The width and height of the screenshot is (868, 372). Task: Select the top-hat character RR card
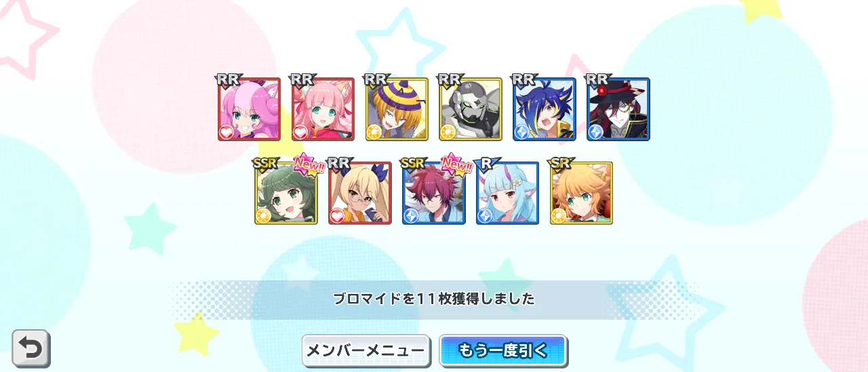pos(618,109)
